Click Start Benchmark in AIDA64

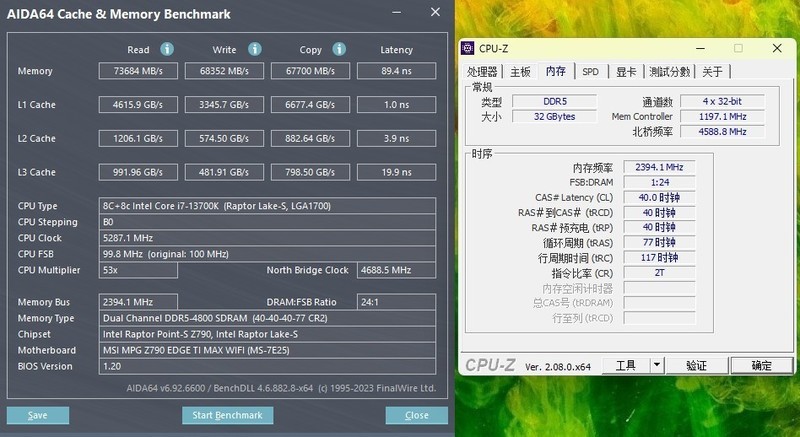click(x=228, y=415)
